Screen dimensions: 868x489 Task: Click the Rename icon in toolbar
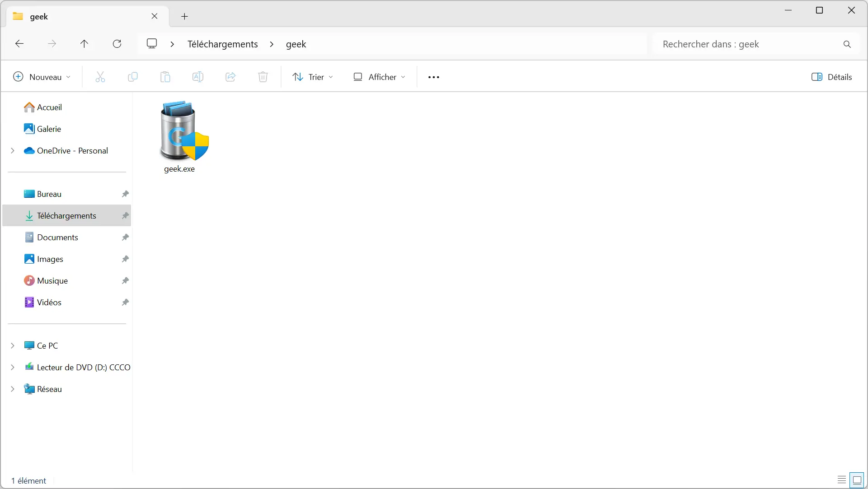click(198, 77)
